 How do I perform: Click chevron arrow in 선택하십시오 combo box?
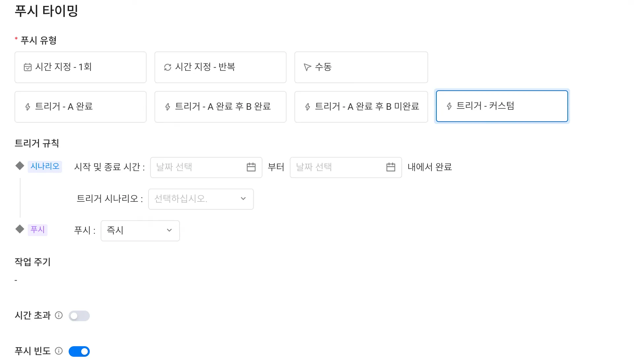click(x=243, y=199)
